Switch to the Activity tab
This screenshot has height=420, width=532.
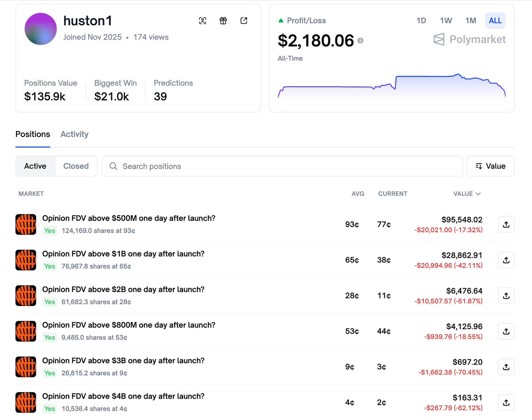pos(74,134)
